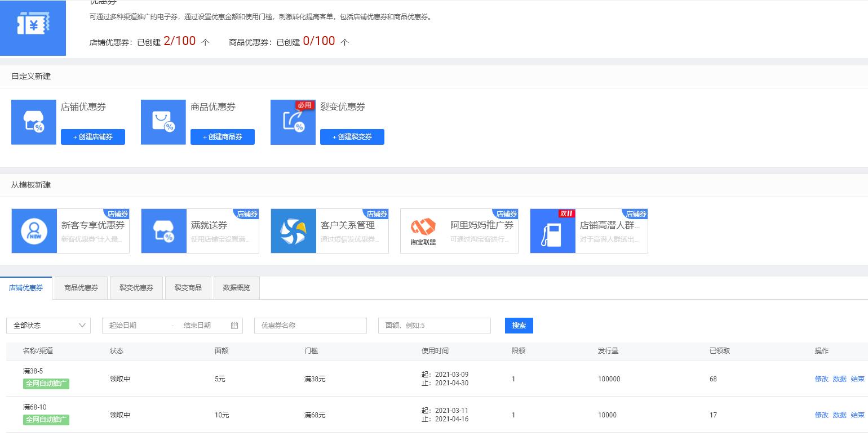The image size is (868, 436).
Task: Open the 新客专享优惠券 NEW template icon
Action: click(34, 231)
